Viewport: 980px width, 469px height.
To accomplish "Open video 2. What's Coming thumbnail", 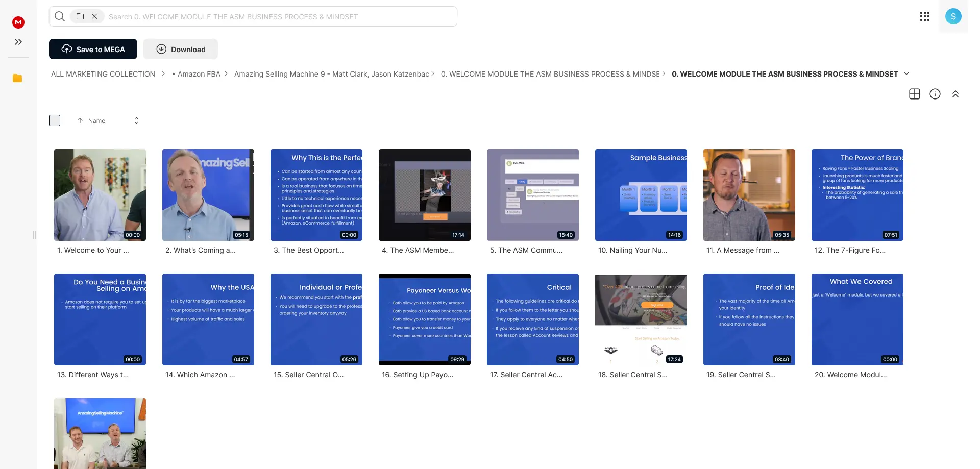I will (208, 195).
